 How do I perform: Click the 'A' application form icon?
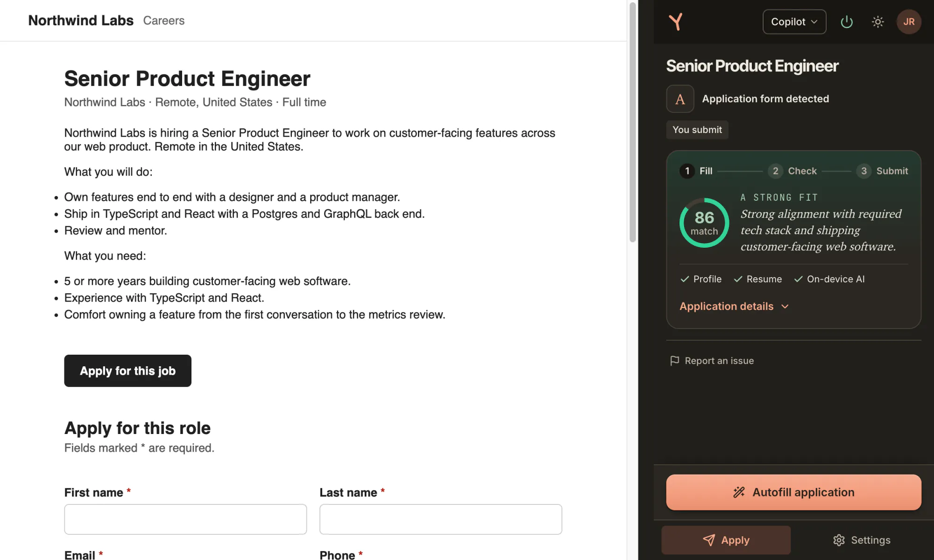680,99
